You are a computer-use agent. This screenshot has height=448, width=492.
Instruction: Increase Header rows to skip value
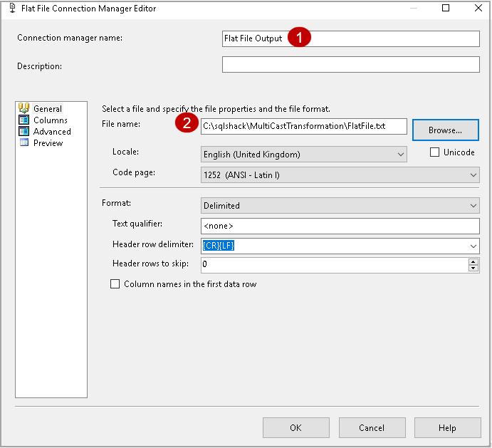473,261
